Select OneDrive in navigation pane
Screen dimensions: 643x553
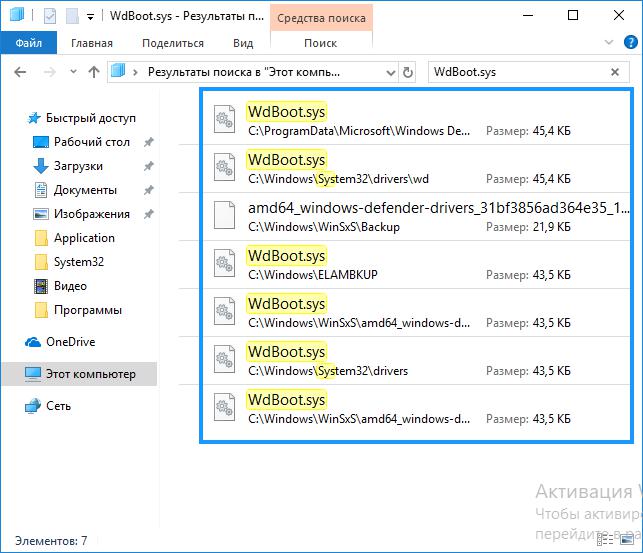(x=60, y=342)
